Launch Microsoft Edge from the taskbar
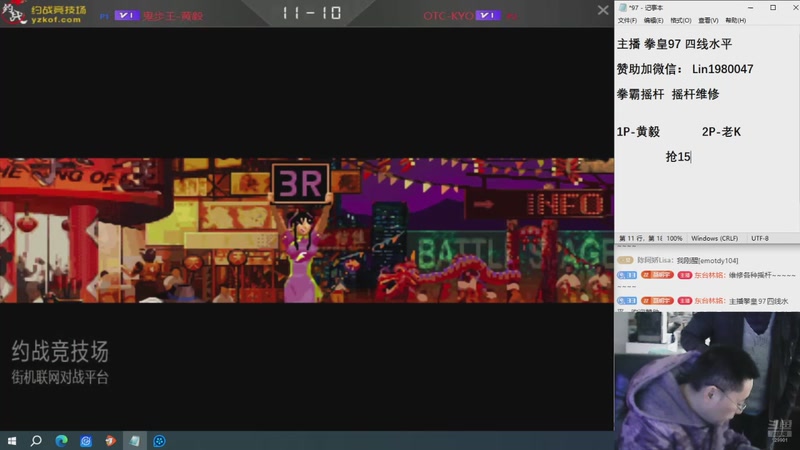Viewport: 800px width, 450px height. 61,441
